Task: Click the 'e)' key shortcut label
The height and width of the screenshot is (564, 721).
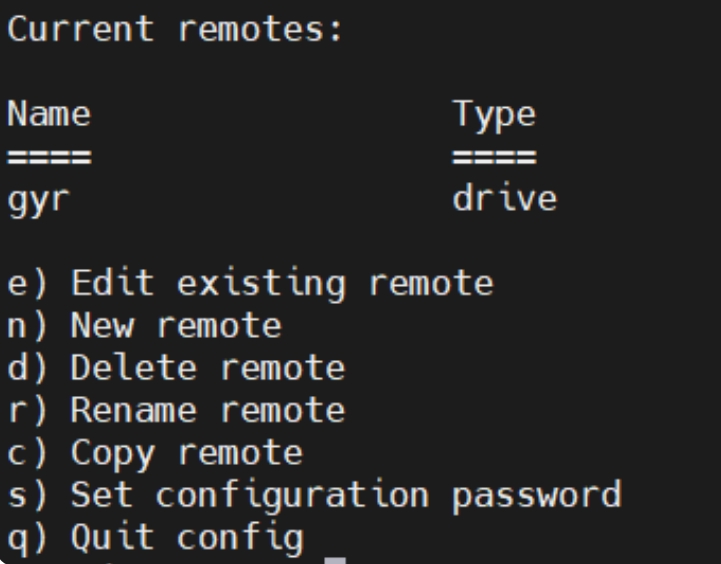Action: point(27,284)
